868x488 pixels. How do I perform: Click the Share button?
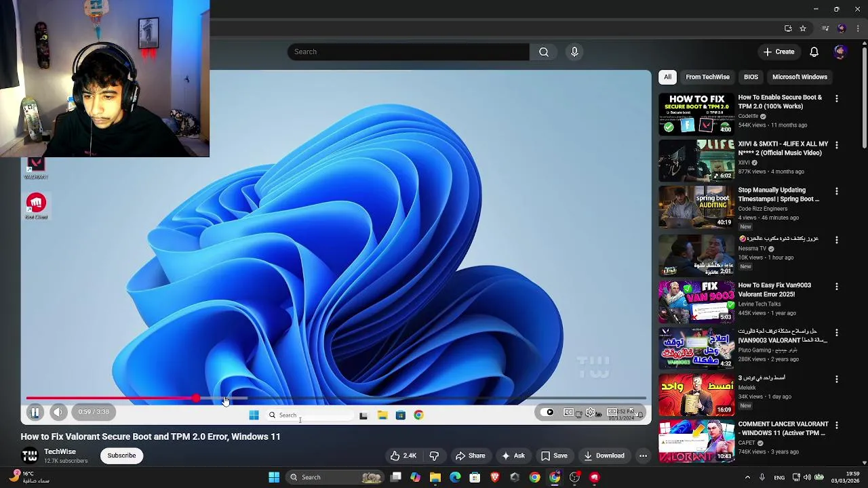pos(470,455)
